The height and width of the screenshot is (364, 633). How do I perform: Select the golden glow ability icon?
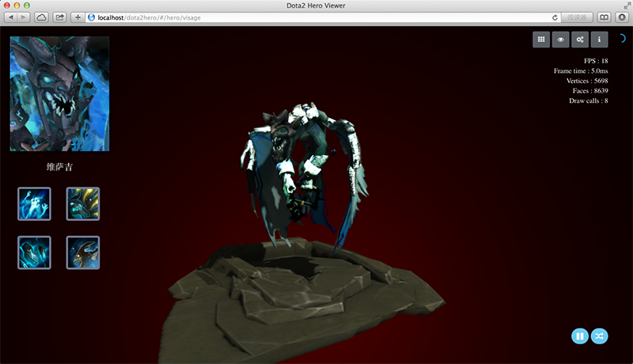(82, 203)
